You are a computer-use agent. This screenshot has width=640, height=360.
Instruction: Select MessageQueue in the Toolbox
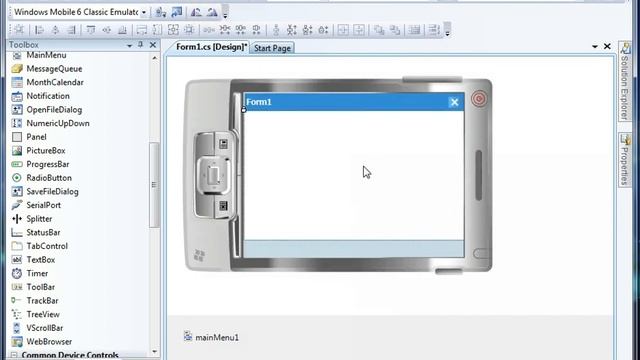[x=54, y=69]
